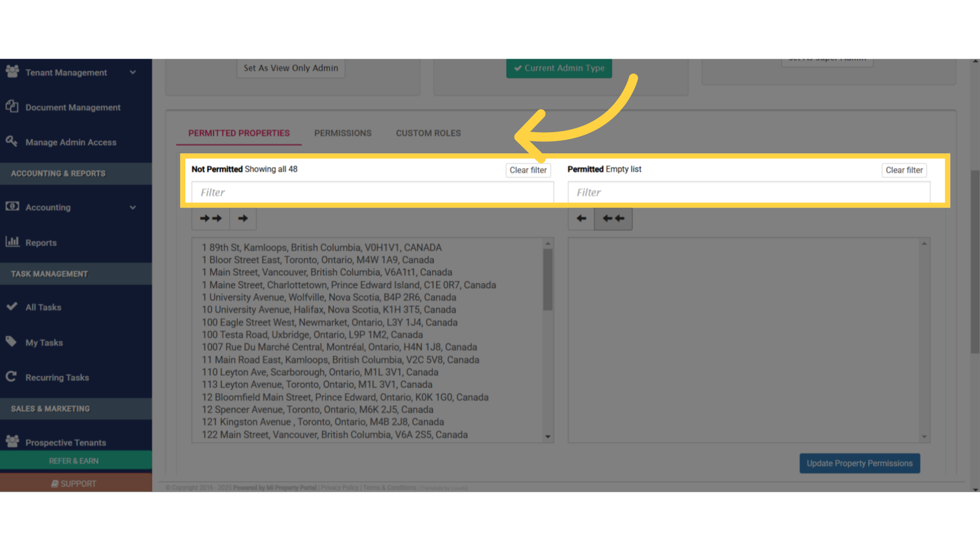The image size is (980, 551).
Task: Open Document Management via its sidebar icon
Action: tap(12, 107)
